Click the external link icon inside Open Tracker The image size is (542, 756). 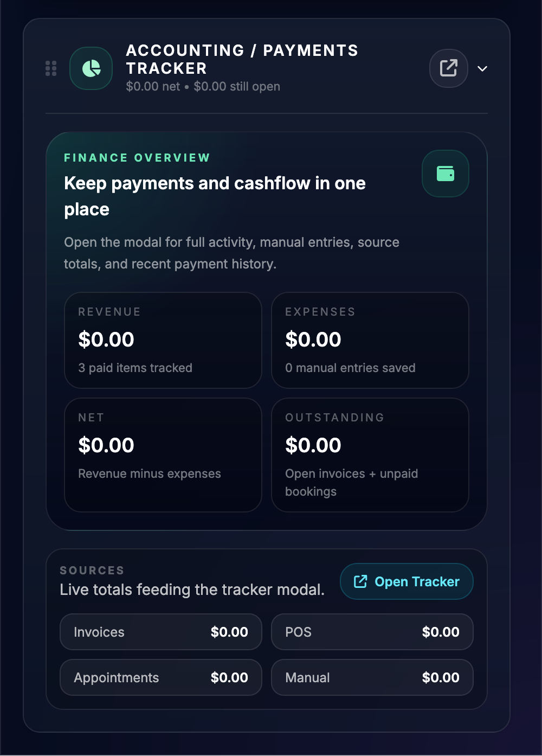click(x=359, y=581)
